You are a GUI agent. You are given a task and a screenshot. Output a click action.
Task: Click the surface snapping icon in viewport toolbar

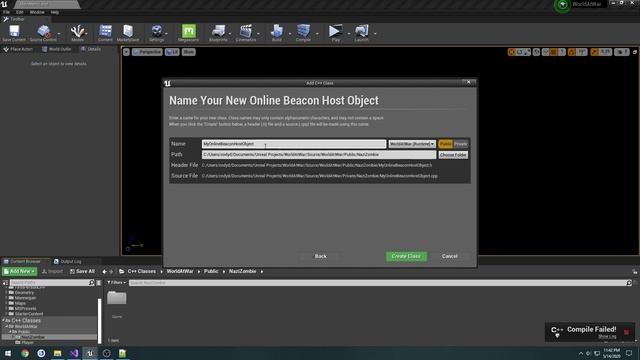click(x=545, y=52)
